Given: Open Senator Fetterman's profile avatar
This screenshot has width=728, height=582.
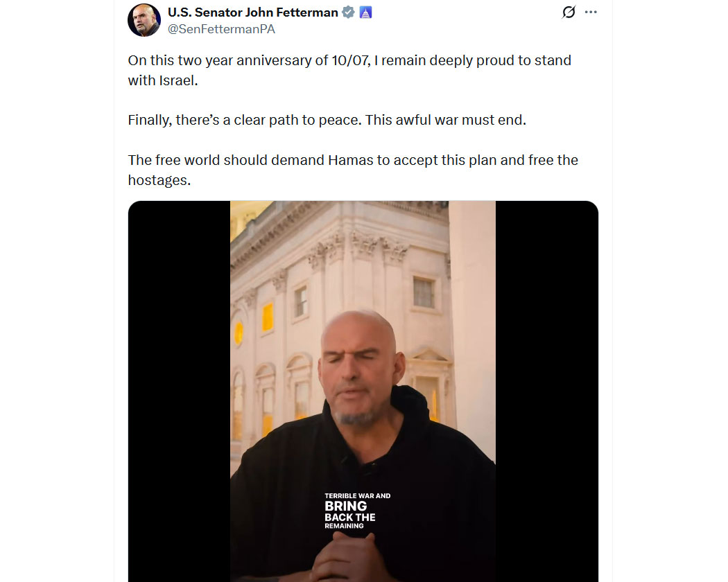Looking at the screenshot, I should coord(144,20).
